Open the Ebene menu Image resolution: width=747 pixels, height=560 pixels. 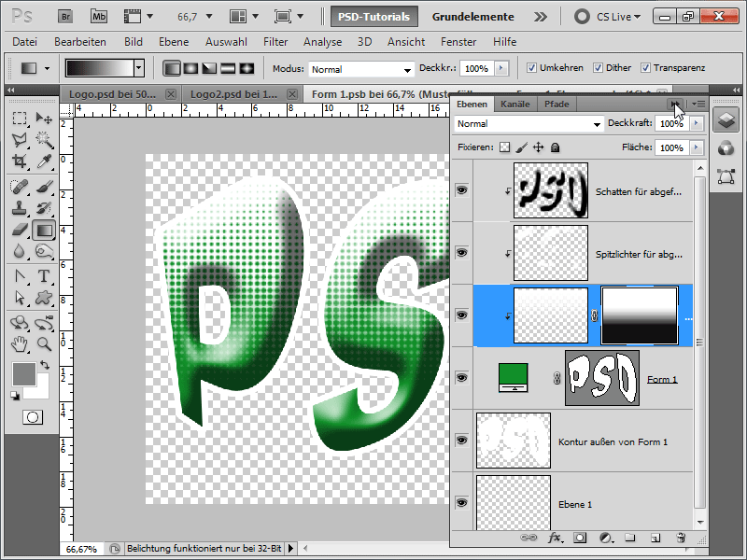(174, 42)
